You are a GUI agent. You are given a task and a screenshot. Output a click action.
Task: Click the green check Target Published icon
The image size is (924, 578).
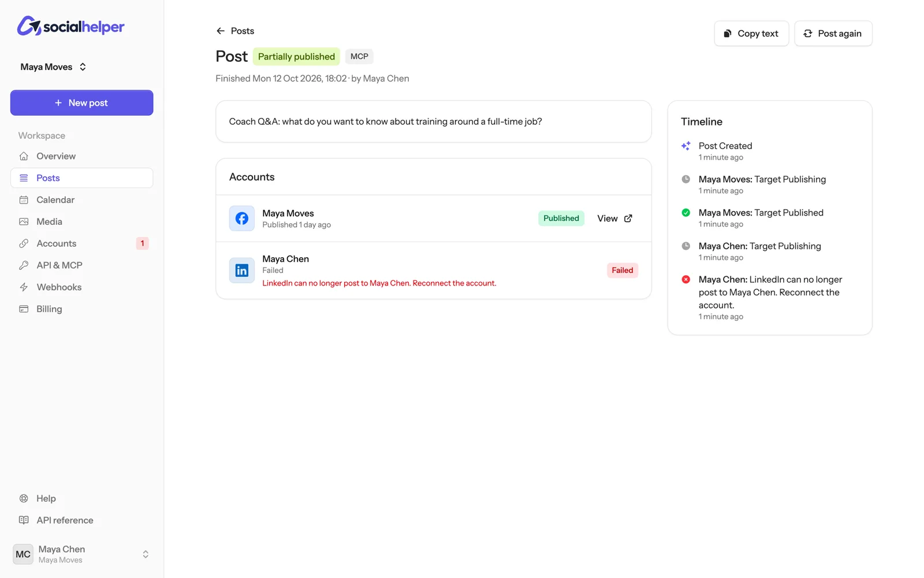point(685,213)
